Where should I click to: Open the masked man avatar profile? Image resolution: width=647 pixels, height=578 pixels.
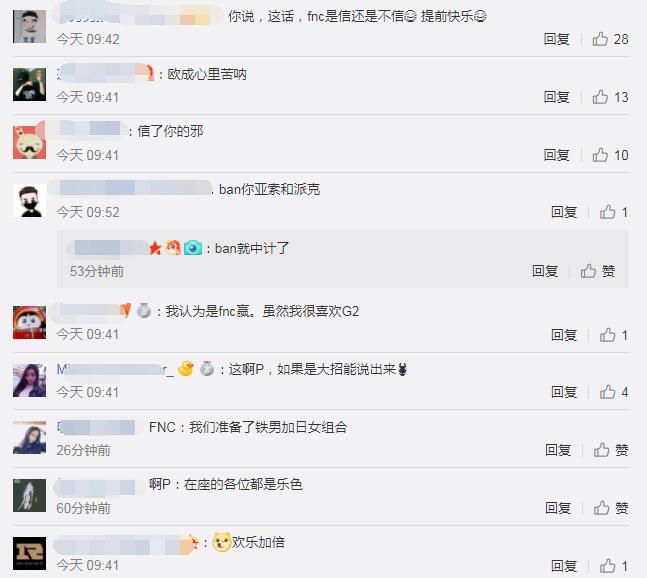click(29, 201)
